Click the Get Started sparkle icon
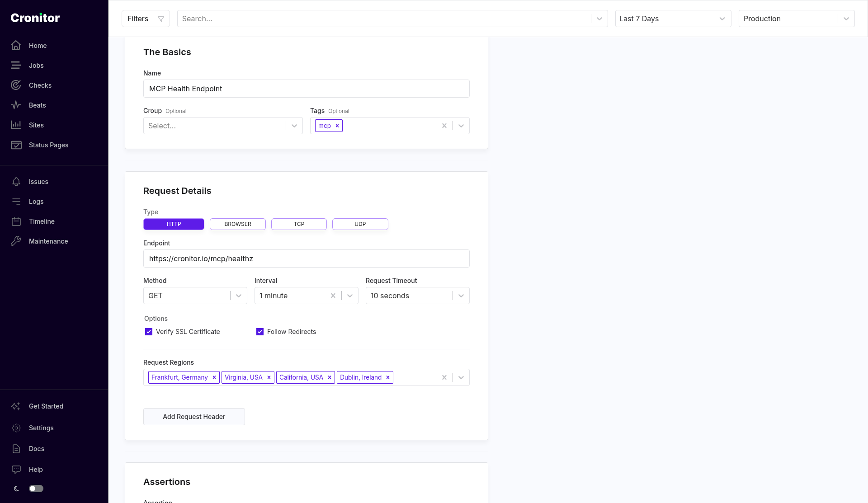868x503 pixels. coord(16,406)
